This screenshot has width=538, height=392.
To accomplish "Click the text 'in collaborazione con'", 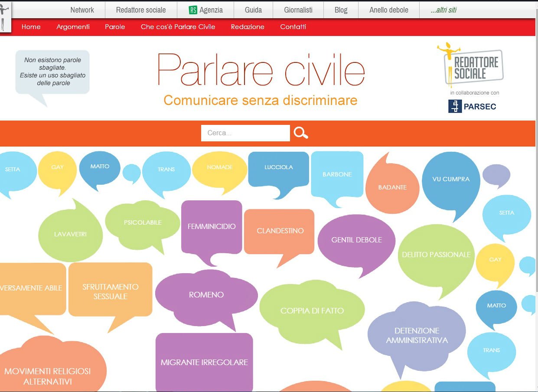I will (474, 93).
